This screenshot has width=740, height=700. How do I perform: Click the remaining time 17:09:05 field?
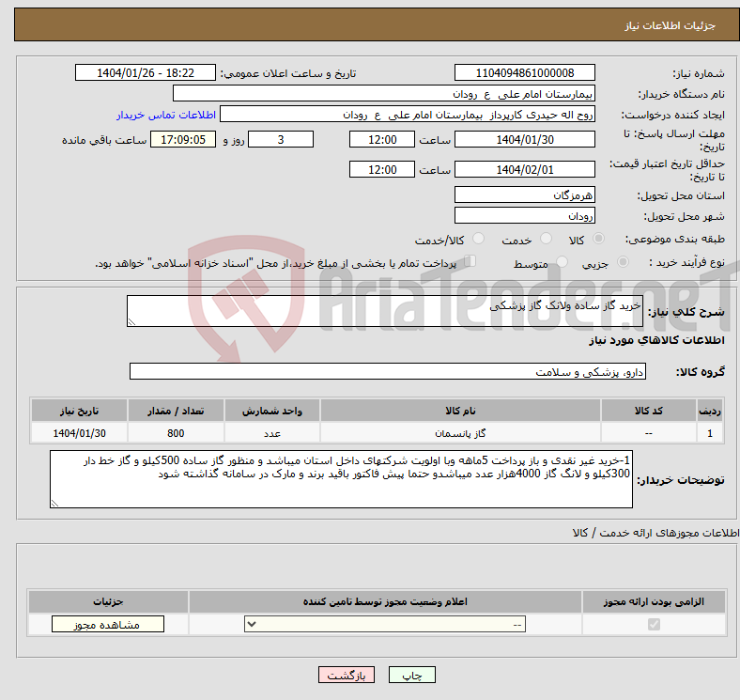point(183,139)
